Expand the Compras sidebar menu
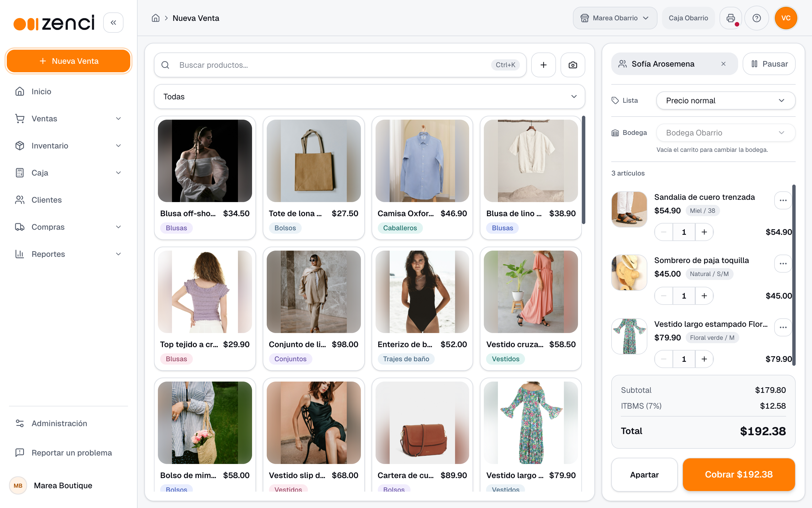 [x=69, y=227]
